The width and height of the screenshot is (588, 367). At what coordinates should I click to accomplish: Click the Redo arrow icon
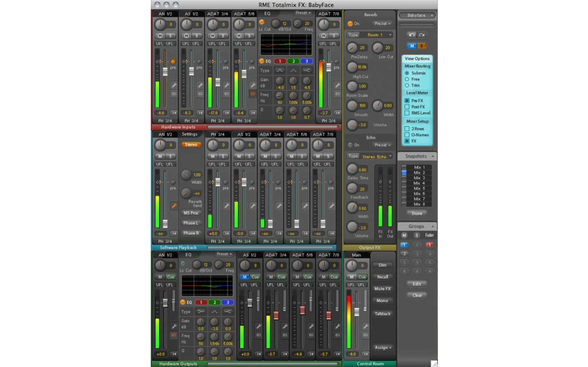coord(422,35)
